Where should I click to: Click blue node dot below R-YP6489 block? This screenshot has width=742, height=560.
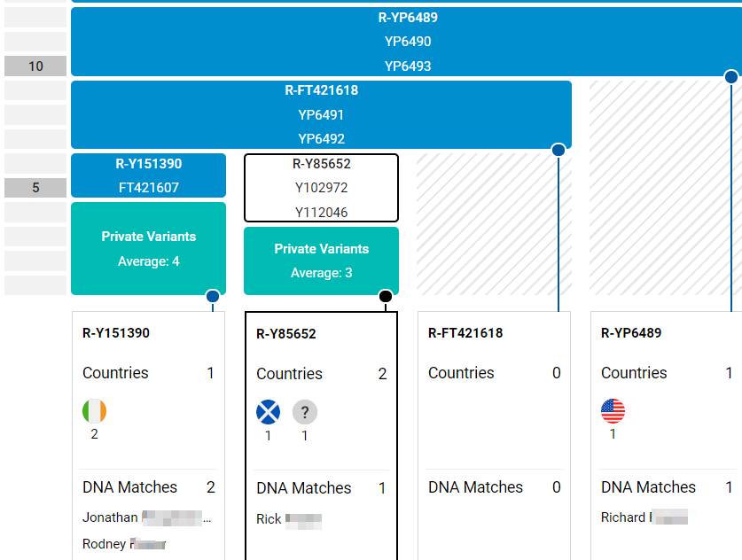point(731,77)
